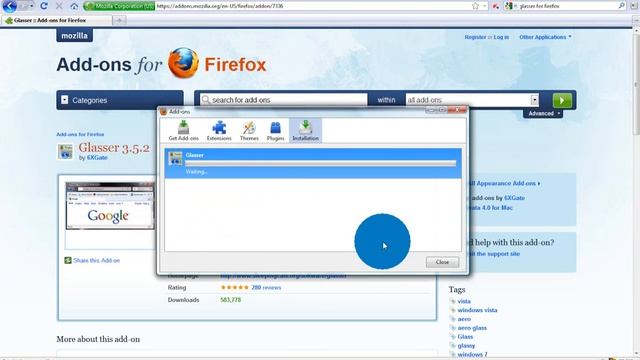Click the Glass tag link

click(x=465, y=337)
